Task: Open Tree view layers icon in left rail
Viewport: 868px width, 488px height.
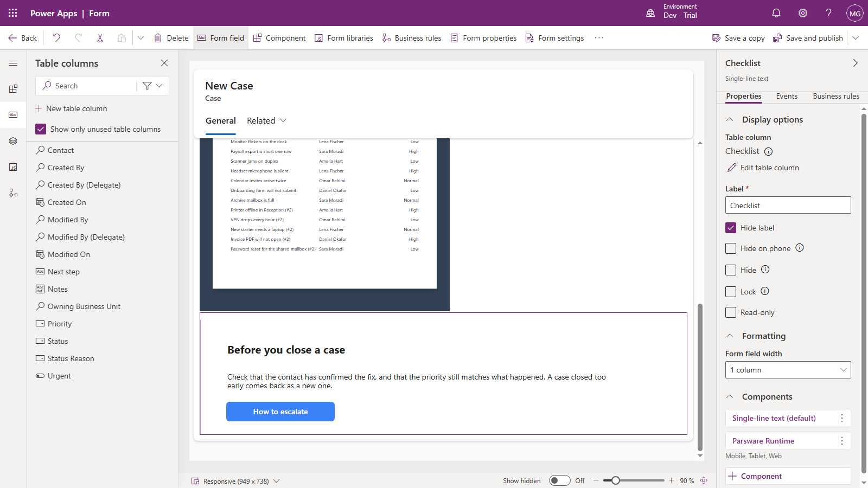Action: [13, 141]
